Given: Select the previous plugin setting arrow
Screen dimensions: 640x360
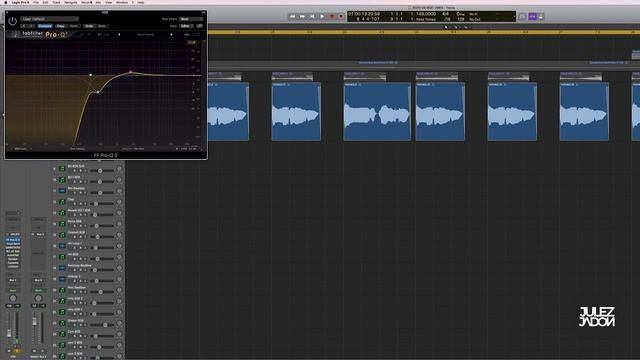Looking at the screenshot, I should pos(24,26).
